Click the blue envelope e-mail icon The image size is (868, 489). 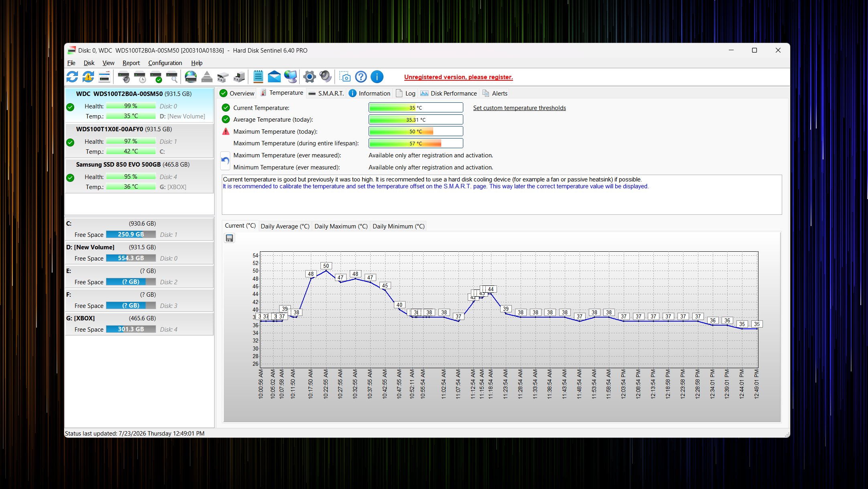pyautogui.click(x=274, y=77)
